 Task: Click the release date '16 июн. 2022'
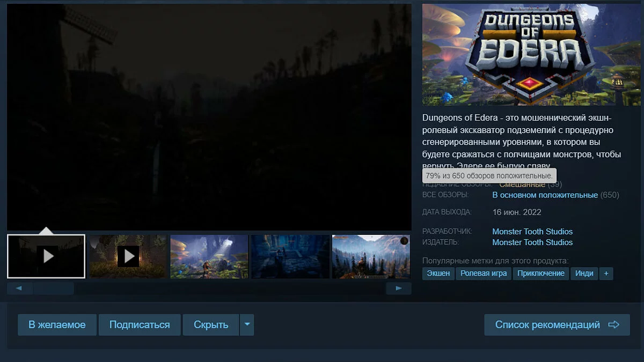click(517, 212)
